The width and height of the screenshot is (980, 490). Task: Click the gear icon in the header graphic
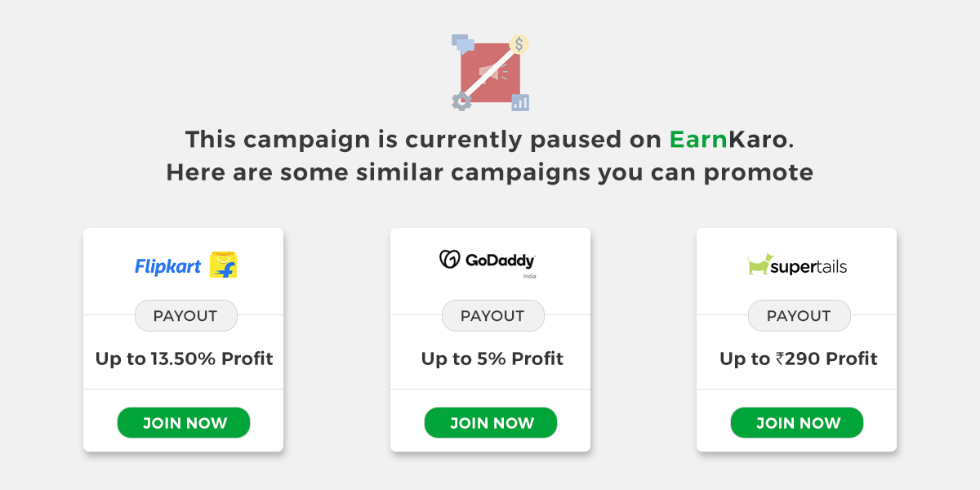tap(460, 100)
